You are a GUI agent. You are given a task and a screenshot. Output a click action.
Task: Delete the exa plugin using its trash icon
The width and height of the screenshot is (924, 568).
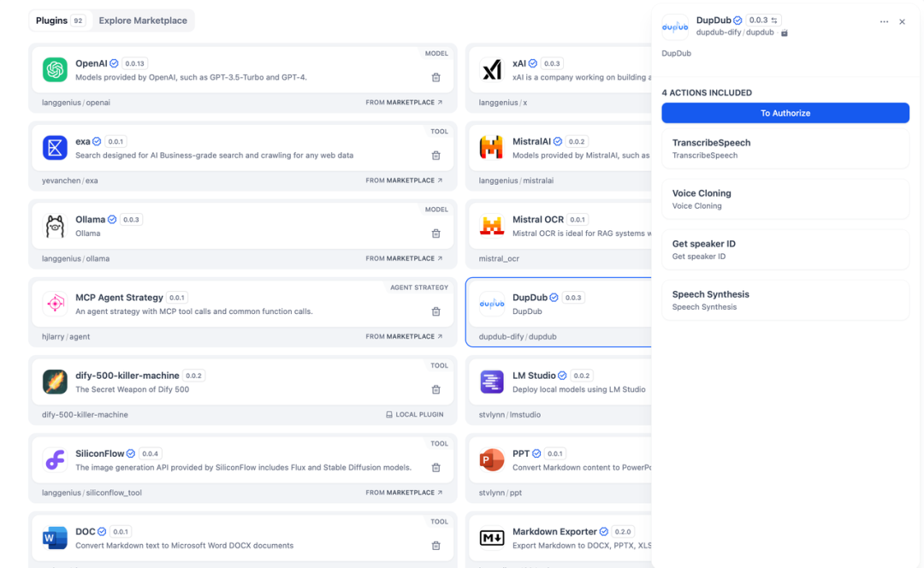click(436, 155)
